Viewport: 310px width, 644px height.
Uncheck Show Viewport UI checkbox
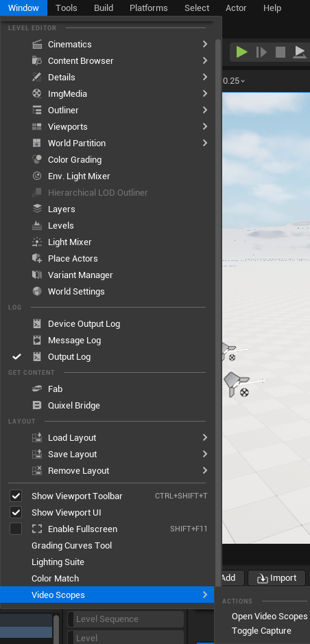[16, 513]
